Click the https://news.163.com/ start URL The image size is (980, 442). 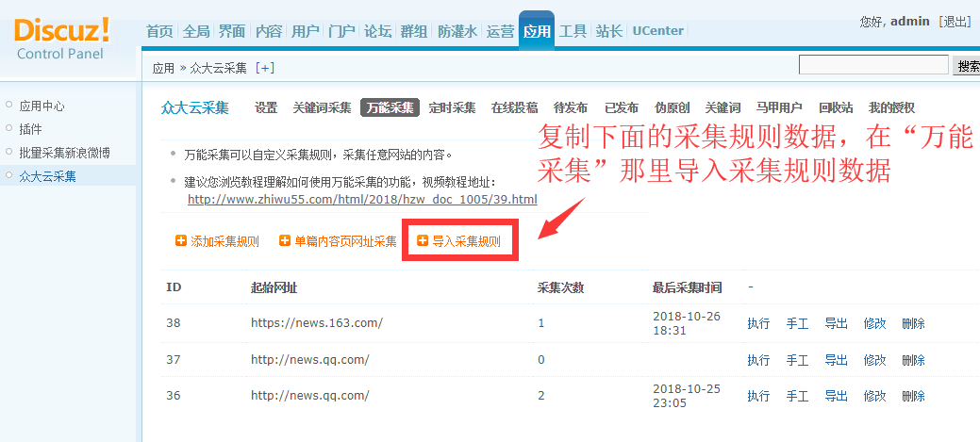(317, 323)
